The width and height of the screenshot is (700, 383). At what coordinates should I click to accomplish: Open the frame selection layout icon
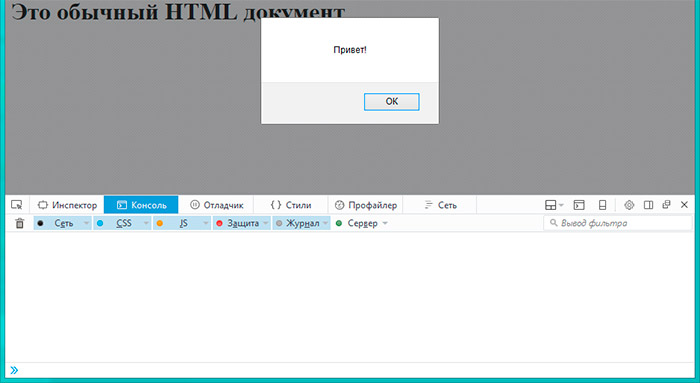[554, 205]
